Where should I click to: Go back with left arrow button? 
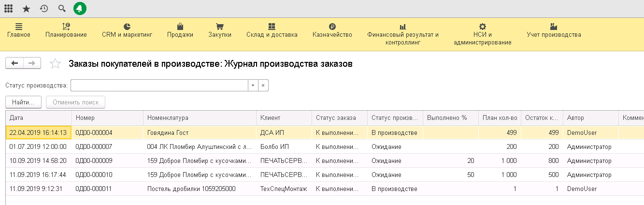coord(14,63)
